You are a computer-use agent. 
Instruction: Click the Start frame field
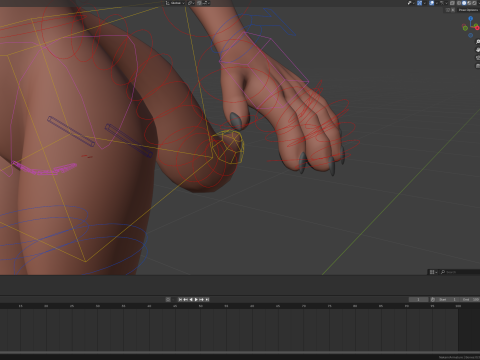pos(448,299)
